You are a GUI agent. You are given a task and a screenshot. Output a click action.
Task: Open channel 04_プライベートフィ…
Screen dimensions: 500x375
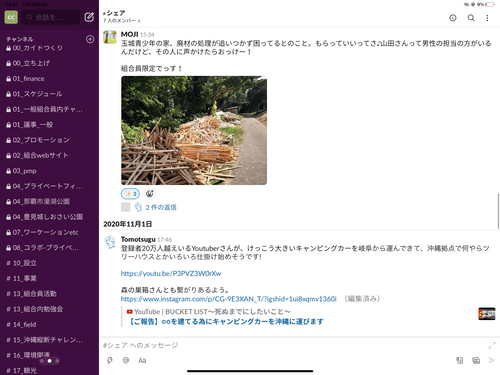[49, 186]
